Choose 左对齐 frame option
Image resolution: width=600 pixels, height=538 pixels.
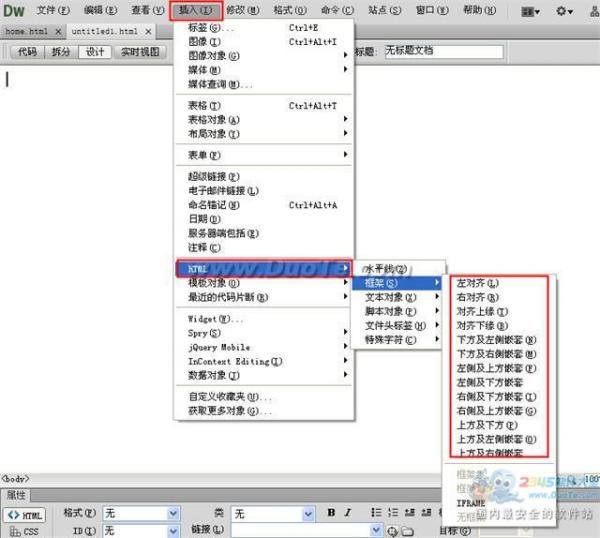pos(499,283)
